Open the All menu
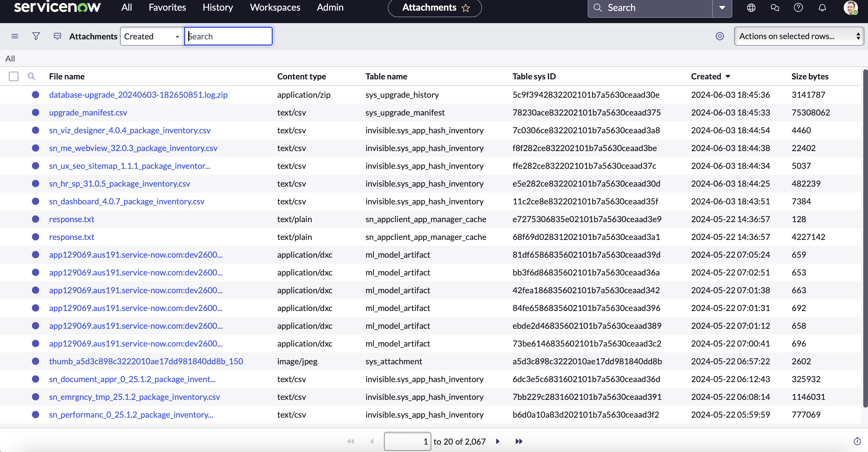 [x=127, y=7]
